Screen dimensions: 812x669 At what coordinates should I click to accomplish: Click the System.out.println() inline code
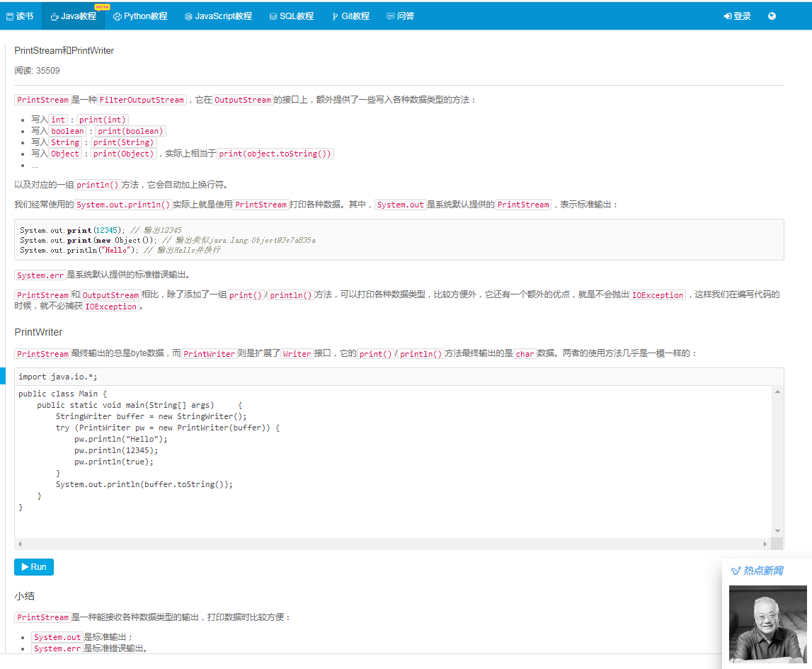123,205
